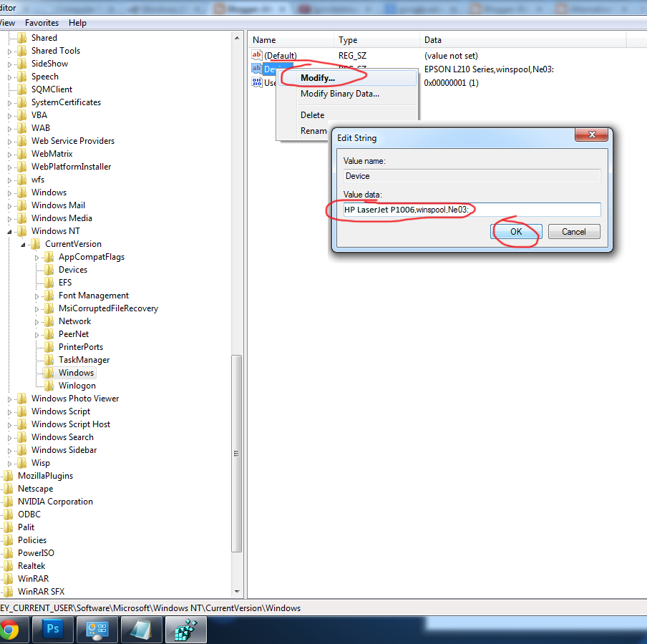
Task: Click the Windows Photo Viewer folder icon
Action: click(22, 399)
